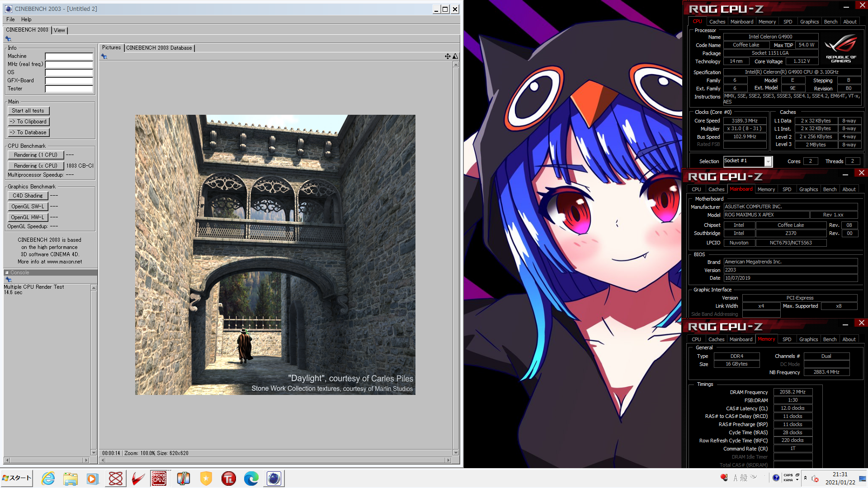Click the red IME paint tray icon
Image resolution: width=868 pixels, height=488 pixels.
point(724,478)
